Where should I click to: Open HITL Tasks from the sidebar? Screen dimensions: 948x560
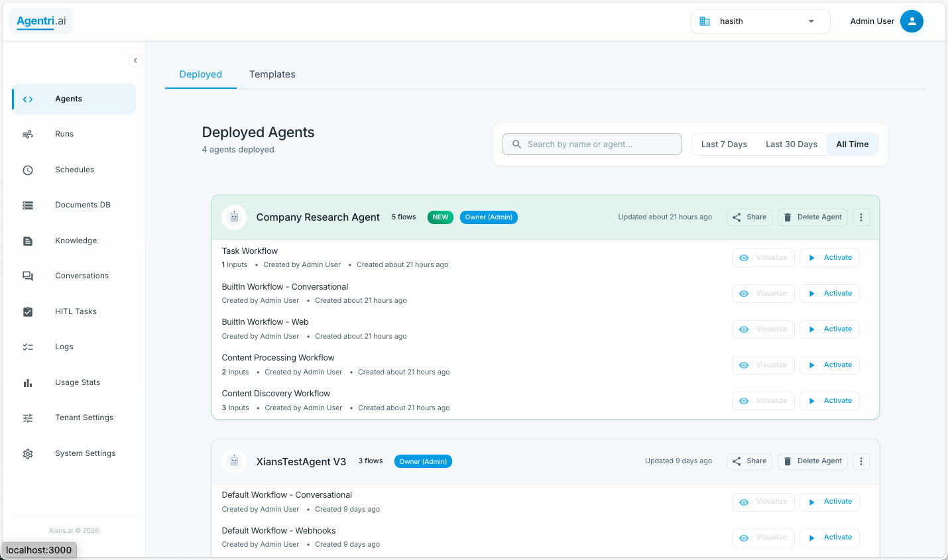point(74,311)
